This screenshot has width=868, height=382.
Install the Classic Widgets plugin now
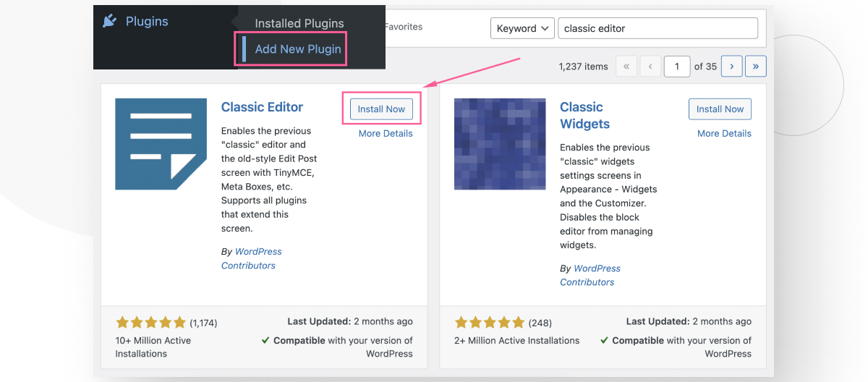tap(720, 109)
